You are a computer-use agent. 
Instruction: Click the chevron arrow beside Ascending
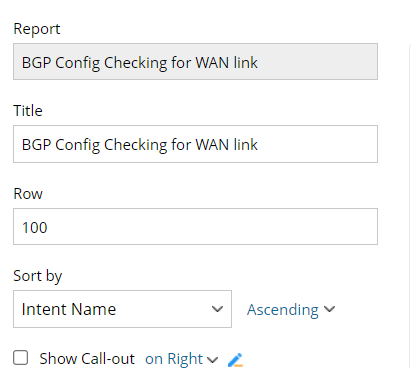329,309
